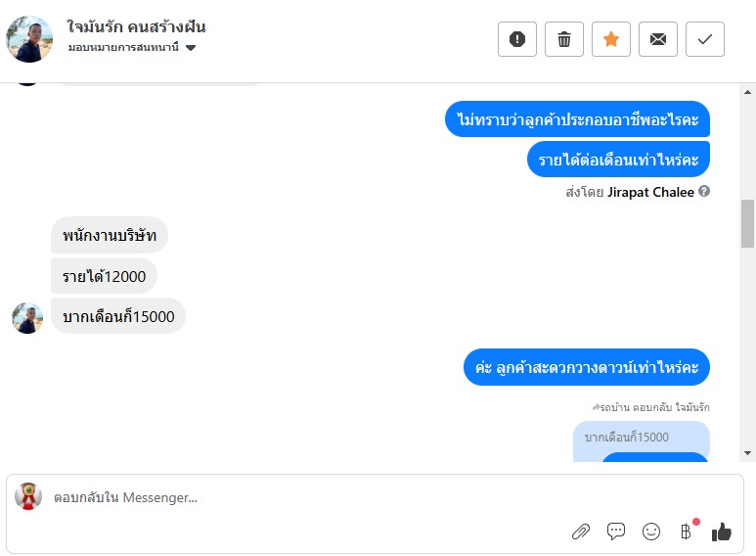Mark conversation done with checkmark button
756x556 pixels.
coord(705,39)
